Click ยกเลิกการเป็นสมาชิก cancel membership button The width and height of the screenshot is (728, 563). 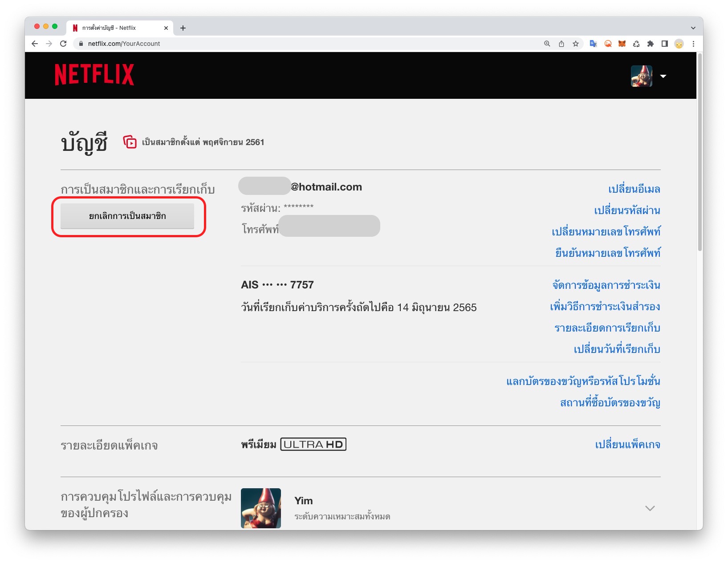coord(127,216)
